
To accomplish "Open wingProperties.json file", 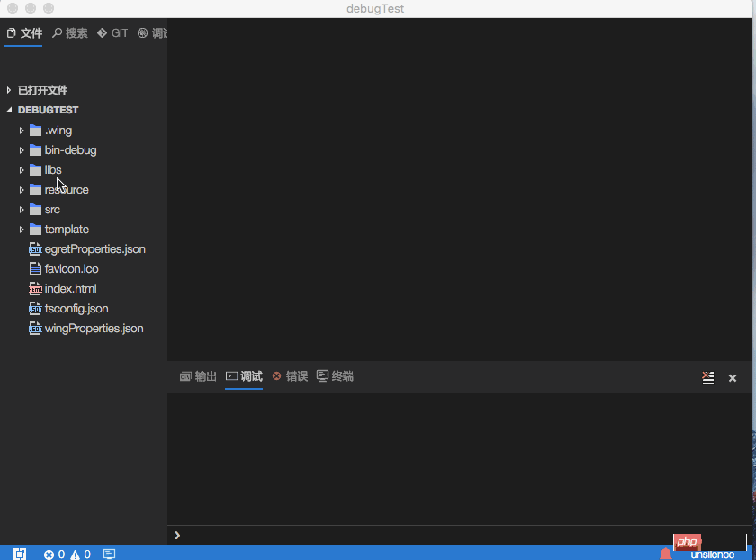I will coord(94,328).
